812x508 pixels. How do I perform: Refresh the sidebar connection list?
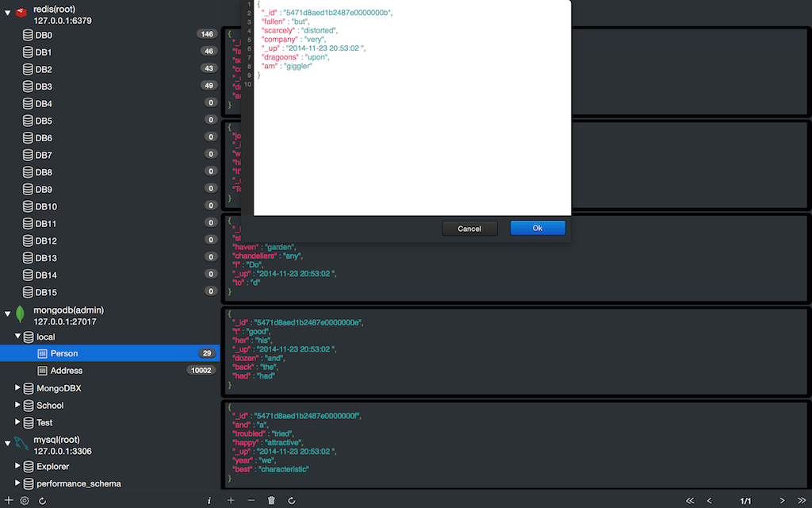click(42, 501)
